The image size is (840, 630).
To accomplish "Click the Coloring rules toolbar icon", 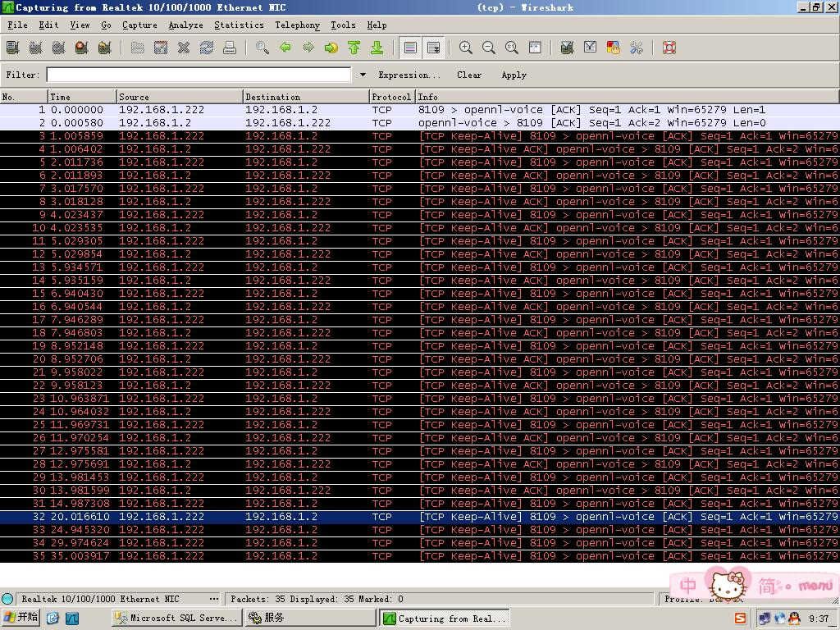I will coord(613,48).
